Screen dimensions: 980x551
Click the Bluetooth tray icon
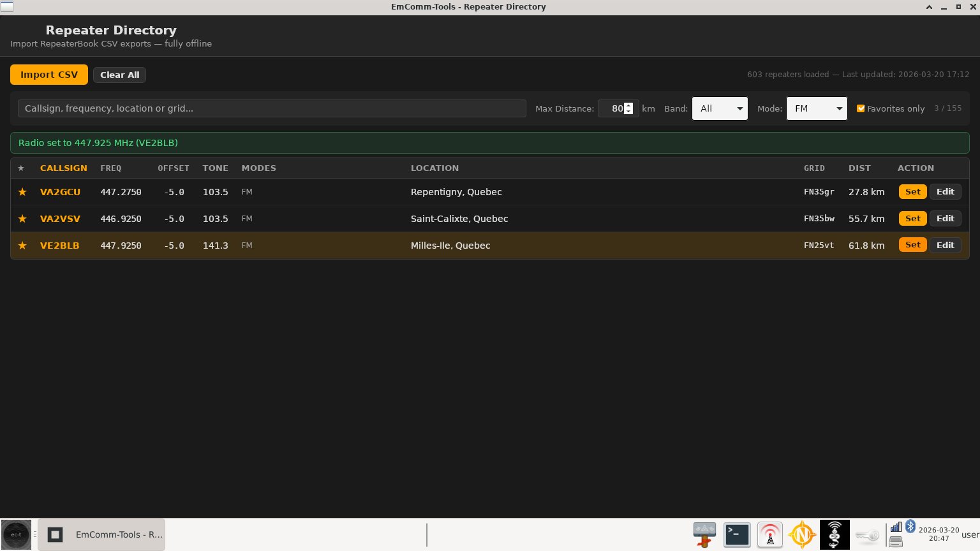click(910, 526)
